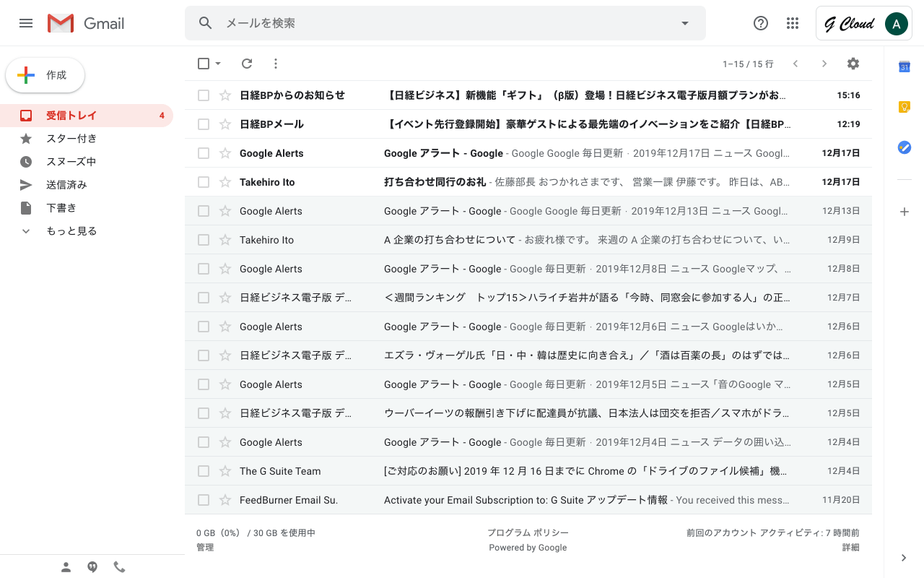This screenshot has height=578, width=924.
Task: Open the Activate your Email Subscription email
Action: pos(528,500)
